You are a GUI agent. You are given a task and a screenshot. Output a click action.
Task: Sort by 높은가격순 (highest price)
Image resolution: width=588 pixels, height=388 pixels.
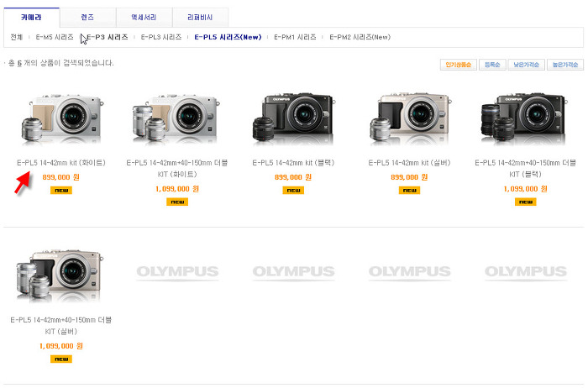(564, 65)
